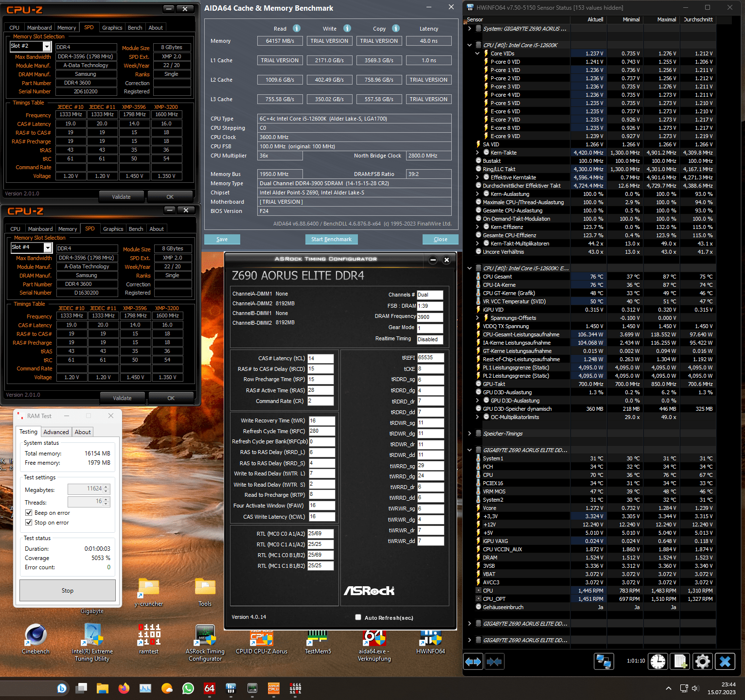Click DRAM Frequency field in ASRock configurator
Viewport: 745px width, 700px height.
430,317
